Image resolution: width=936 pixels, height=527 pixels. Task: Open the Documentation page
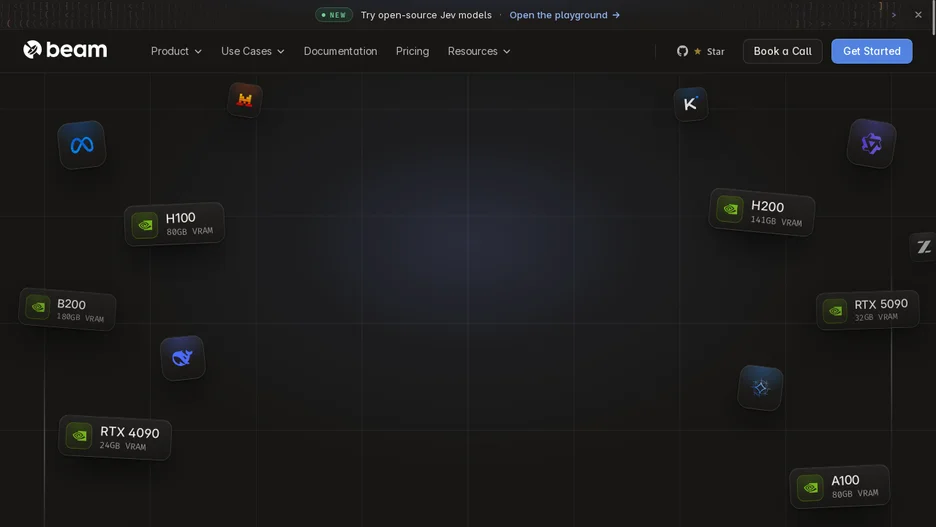pyautogui.click(x=340, y=51)
